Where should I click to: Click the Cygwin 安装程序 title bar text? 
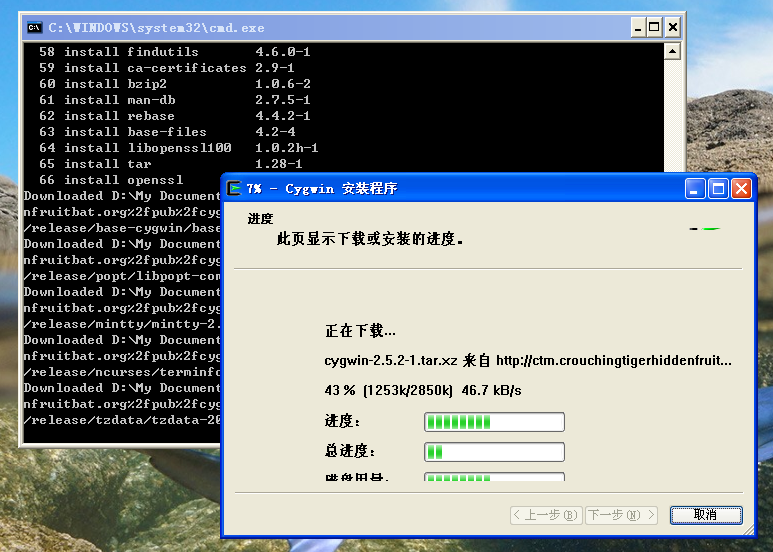[x=322, y=188]
